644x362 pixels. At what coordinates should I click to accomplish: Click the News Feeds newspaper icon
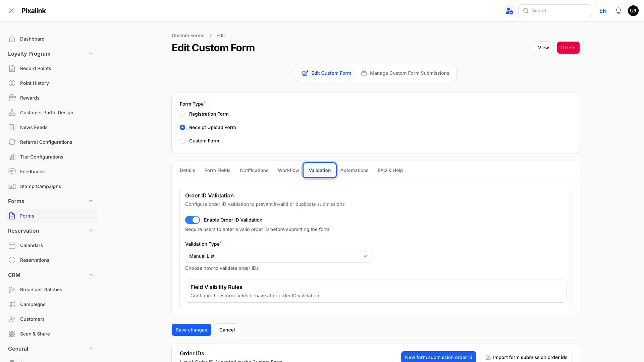(12, 127)
